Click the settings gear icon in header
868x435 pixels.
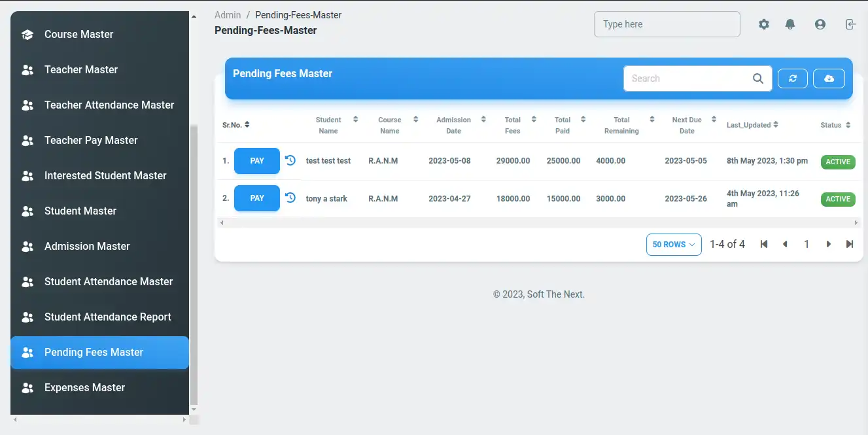(x=764, y=24)
